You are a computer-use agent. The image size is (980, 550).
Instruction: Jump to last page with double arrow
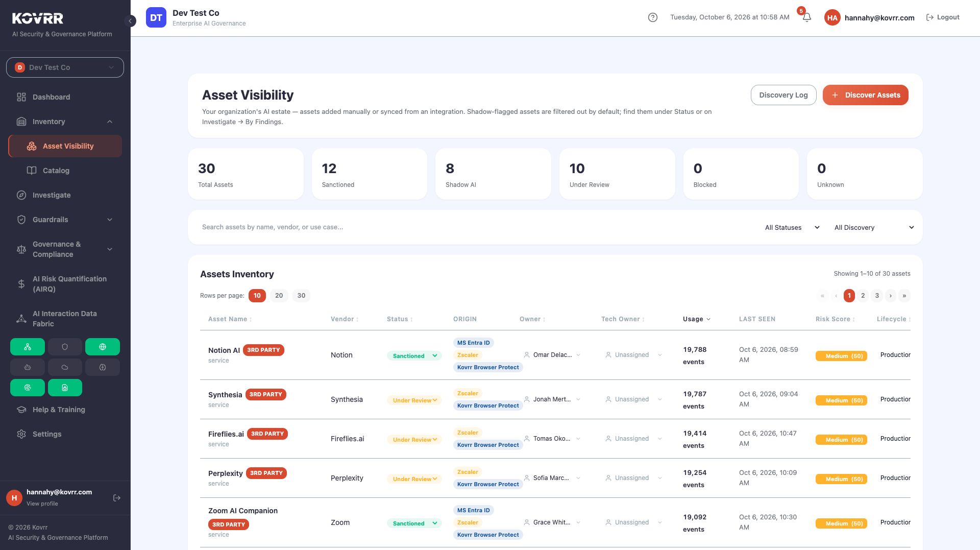tap(904, 296)
